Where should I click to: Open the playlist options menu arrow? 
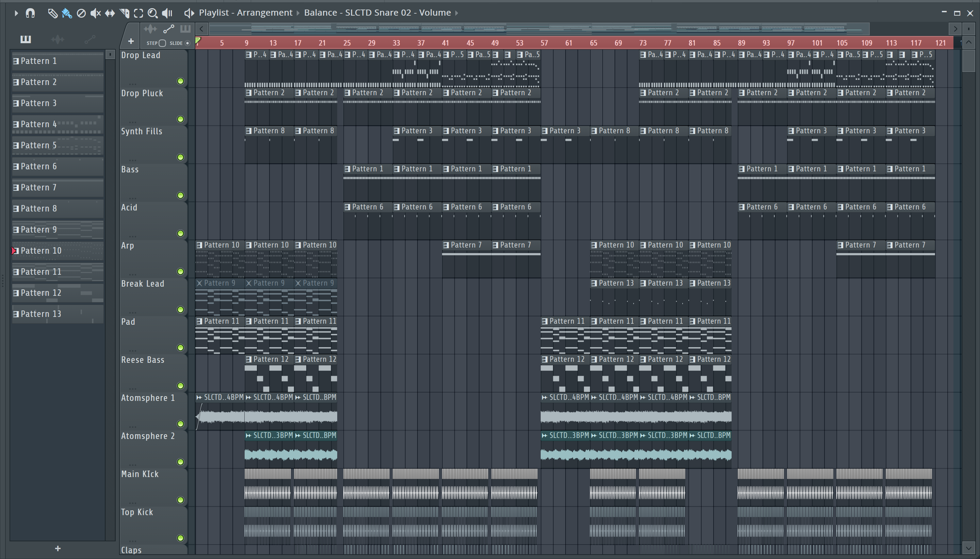tap(16, 13)
